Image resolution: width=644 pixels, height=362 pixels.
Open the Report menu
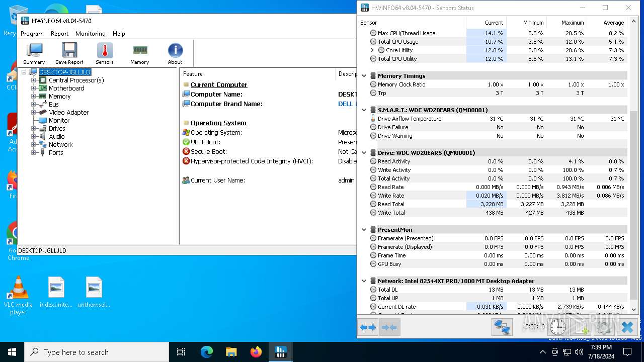click(59, 34)
